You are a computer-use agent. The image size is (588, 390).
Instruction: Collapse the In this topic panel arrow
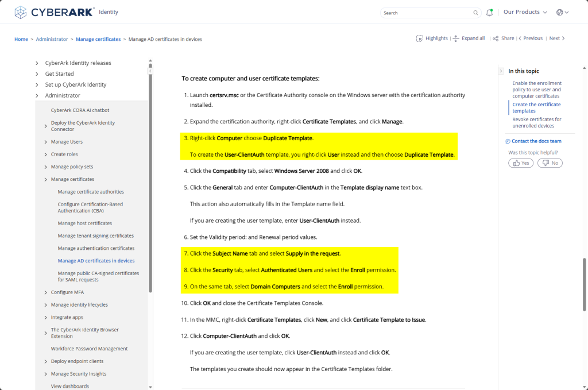501,71
